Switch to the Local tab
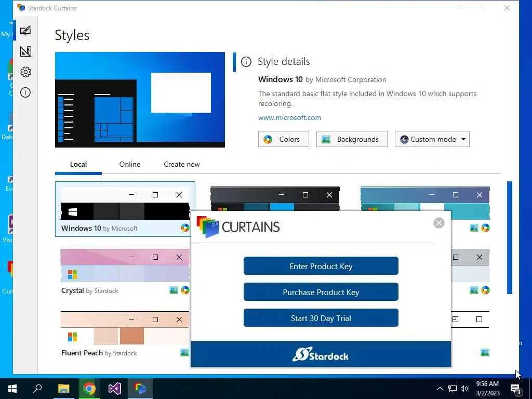The height and width of the screenshot is (399, 532). coord(78,164)
